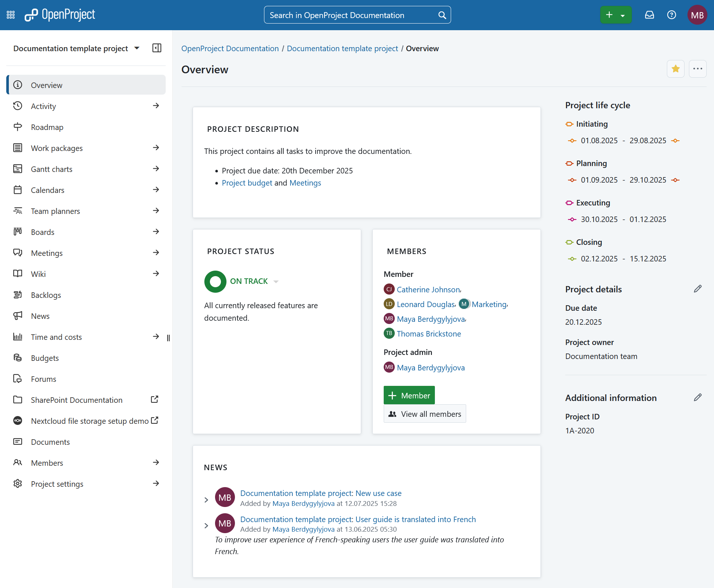This screenshot has width=714, height=588.
Task: Open the ON TRACK status dropdown
Action: [276, 282]
